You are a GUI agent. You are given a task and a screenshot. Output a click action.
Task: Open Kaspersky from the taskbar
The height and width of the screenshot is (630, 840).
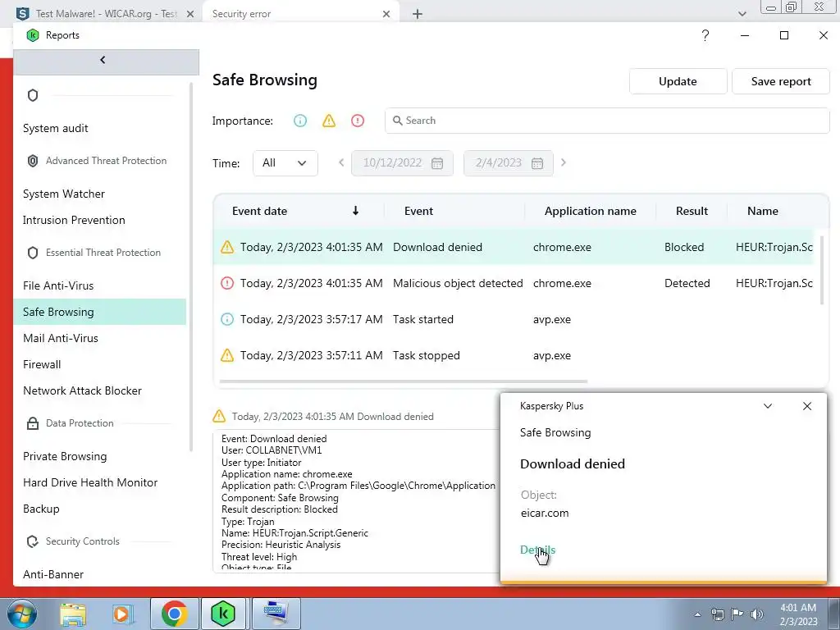pyautogui.click(x=223, y=614)
